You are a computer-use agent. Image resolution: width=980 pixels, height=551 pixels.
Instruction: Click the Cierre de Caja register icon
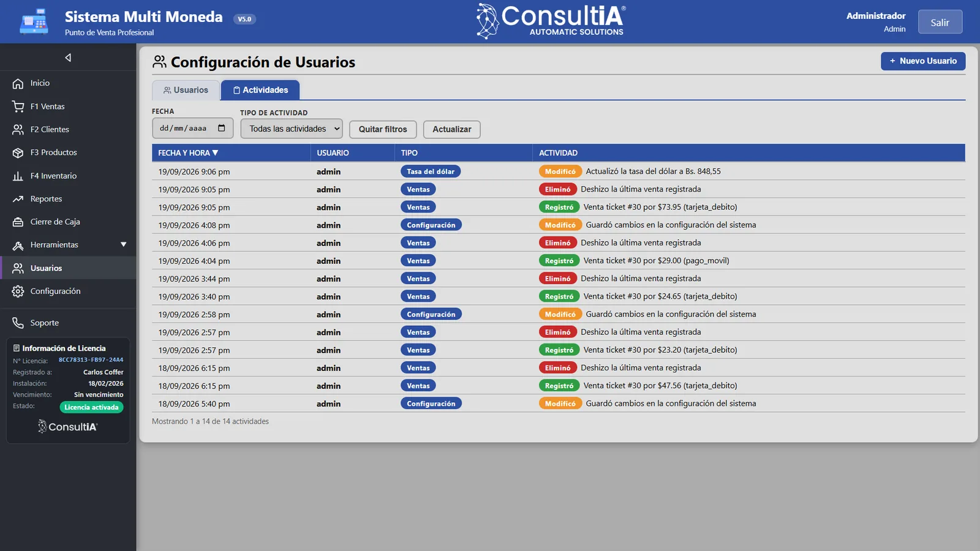coord(18,222)
